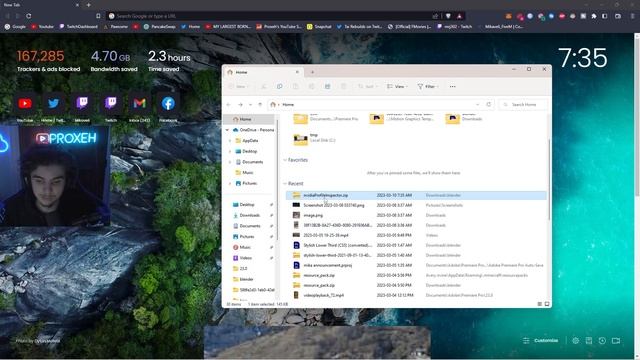
Task: Click the bookmark icon left of the address bar
Action: (98, 16)
